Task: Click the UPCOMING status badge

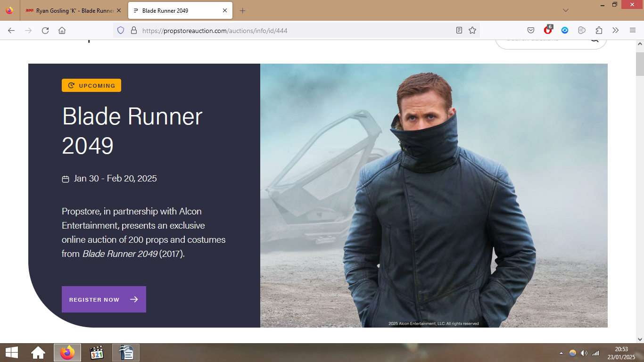Action: (91, 85)
